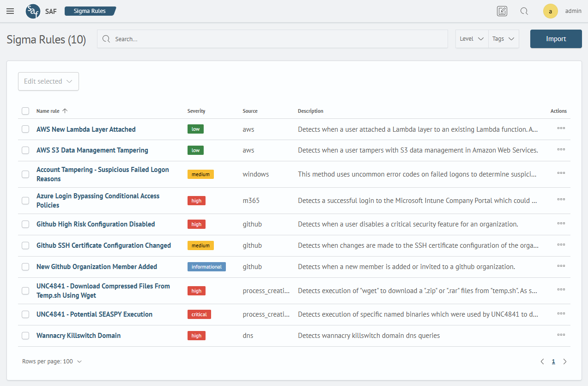588x386 pixels.
Task: Open the Sigma Rules breadcrumb tab
Action: pyautogui.click(x=90, y=11)
